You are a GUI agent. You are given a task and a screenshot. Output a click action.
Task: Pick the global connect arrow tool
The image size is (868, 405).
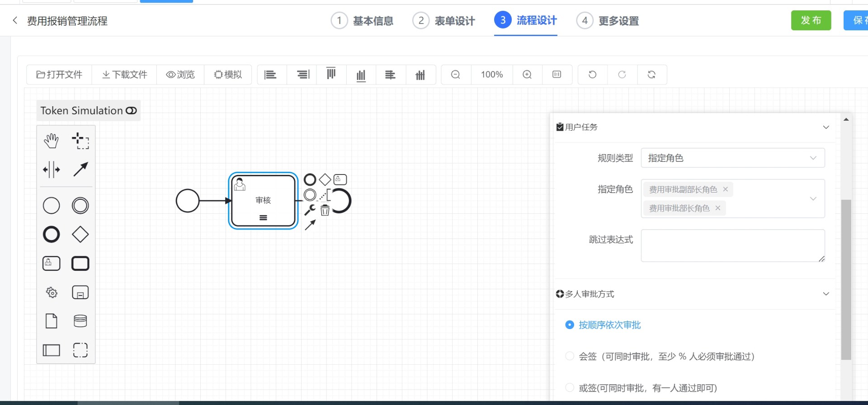[x=80, y=170]
